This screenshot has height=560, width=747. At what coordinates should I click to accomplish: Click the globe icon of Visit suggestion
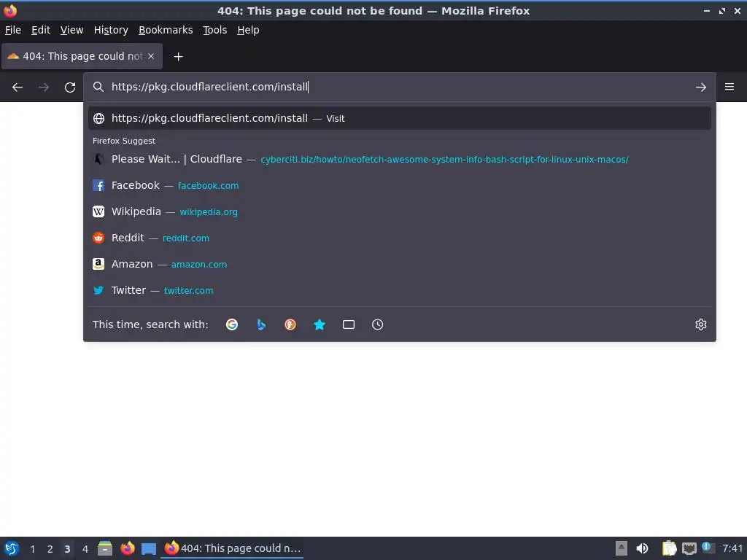(x=98, y=119)
